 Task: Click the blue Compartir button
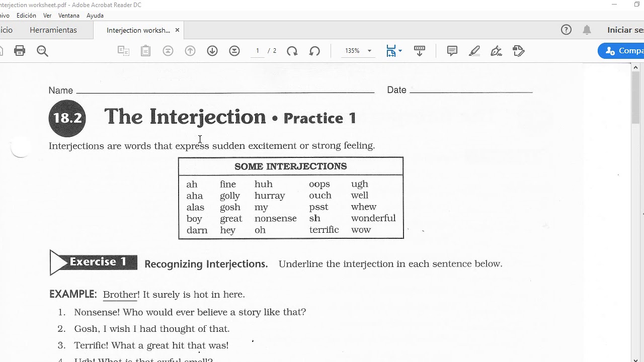click(621, 51)
